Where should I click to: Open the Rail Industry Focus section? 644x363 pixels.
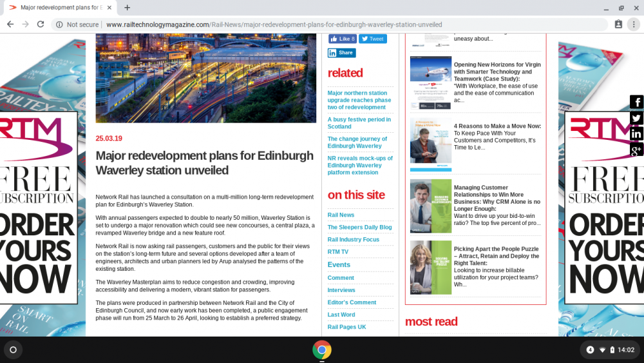pos(353,239)
